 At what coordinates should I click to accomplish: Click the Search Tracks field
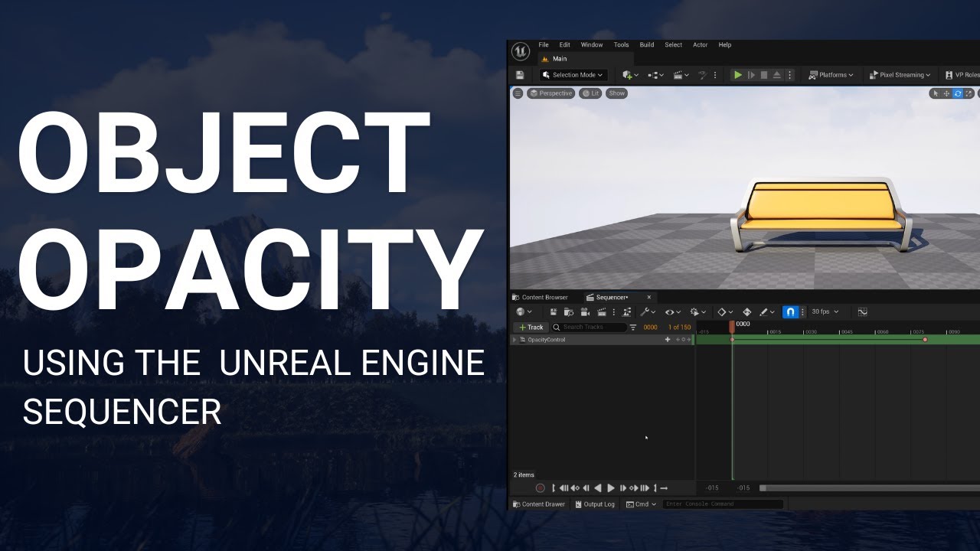[x=589, y=328]
